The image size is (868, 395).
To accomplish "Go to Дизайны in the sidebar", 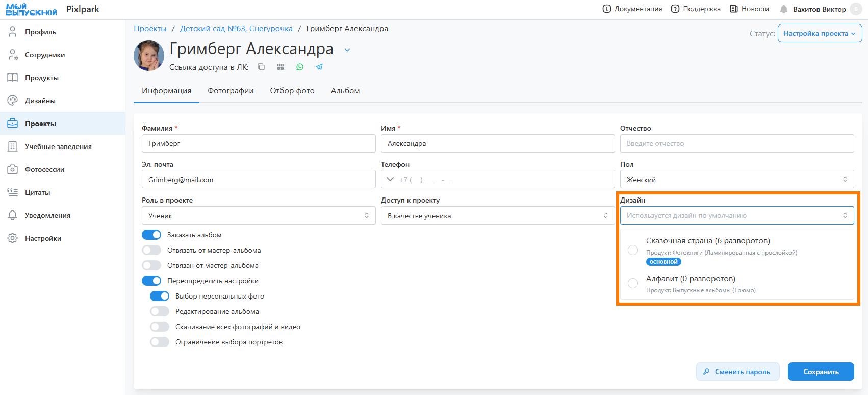I will [x=40, y=101].
